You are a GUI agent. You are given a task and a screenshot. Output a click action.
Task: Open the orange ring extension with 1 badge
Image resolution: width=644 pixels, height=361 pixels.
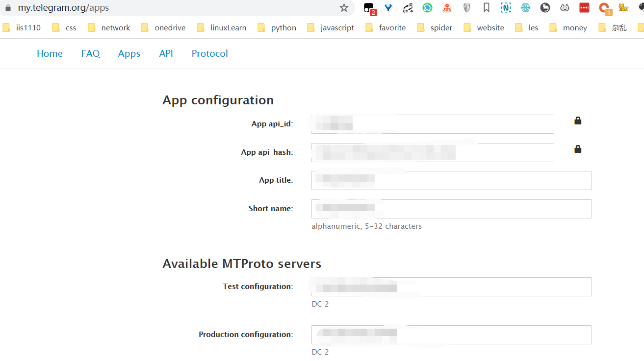click(x=605, y=8)
